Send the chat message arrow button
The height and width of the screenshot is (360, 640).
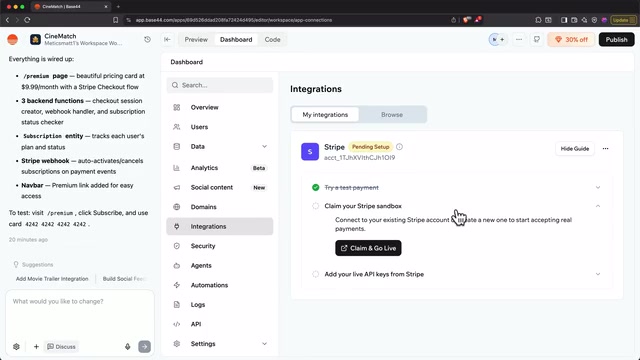(x=144, y=347)
